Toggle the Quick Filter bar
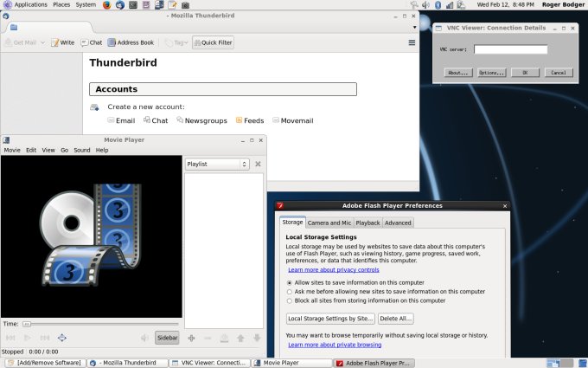 point(213,42)
